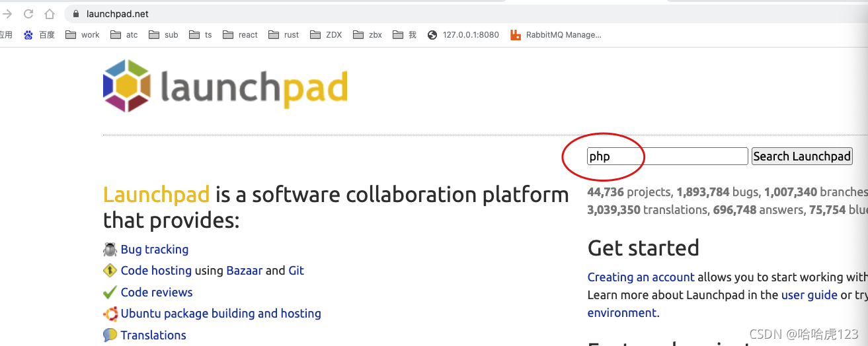Open the Translations link

(x=153, y=335)
